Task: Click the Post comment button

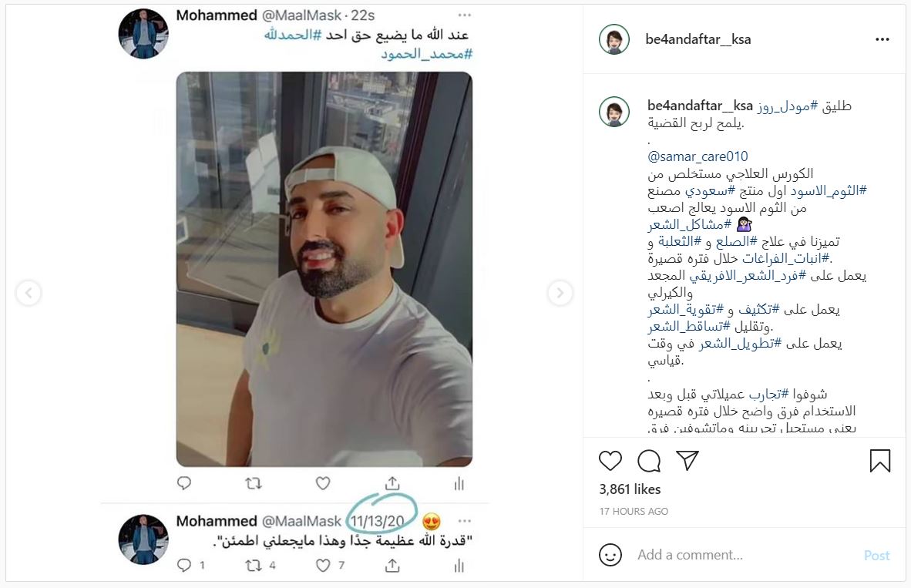Action: [876, 556]
